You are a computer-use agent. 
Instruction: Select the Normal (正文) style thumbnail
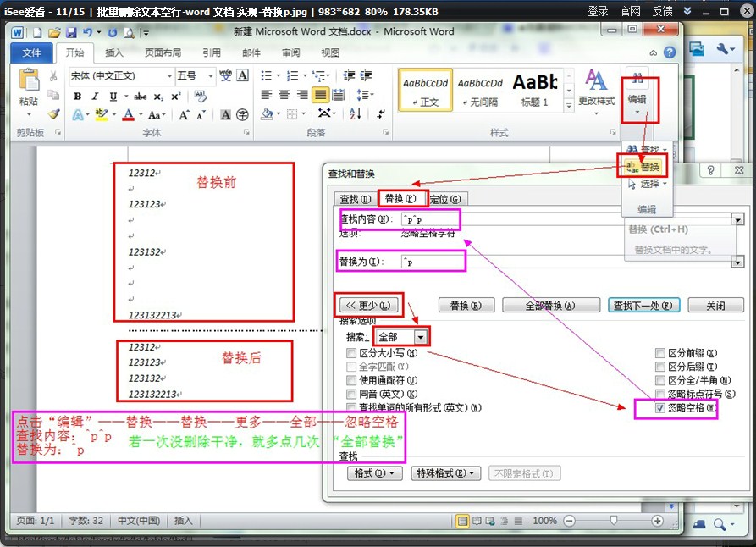(425, 91)
